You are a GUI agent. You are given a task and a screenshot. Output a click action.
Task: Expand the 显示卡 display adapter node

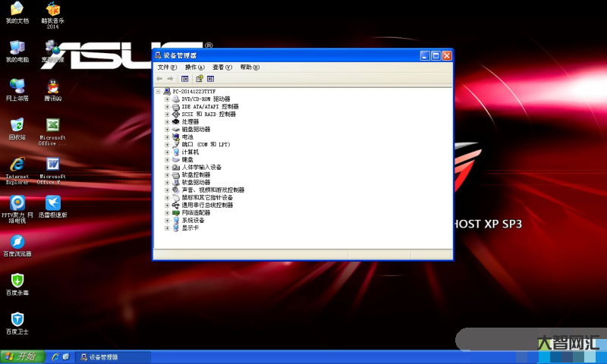coord(167,227)
